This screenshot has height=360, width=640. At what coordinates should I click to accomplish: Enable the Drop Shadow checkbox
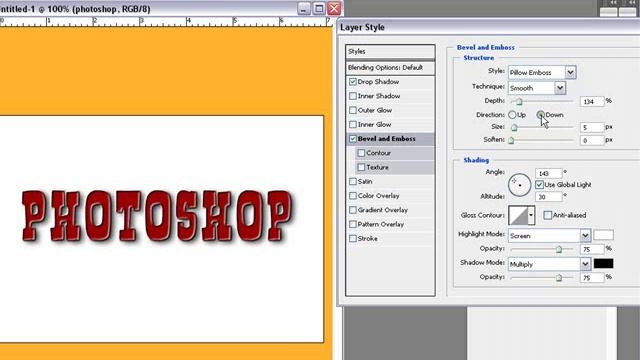[353, 82]
